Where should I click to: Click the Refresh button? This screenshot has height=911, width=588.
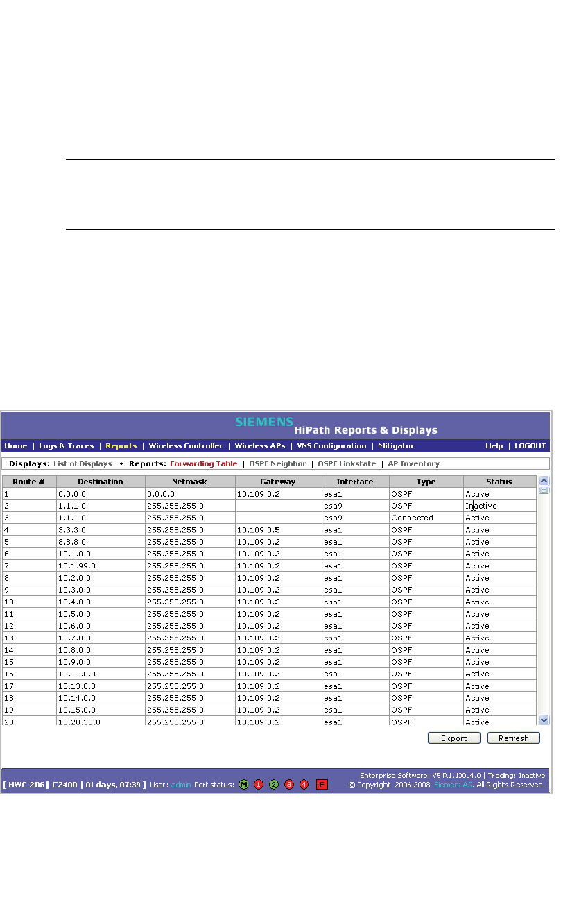pos(514,738)
